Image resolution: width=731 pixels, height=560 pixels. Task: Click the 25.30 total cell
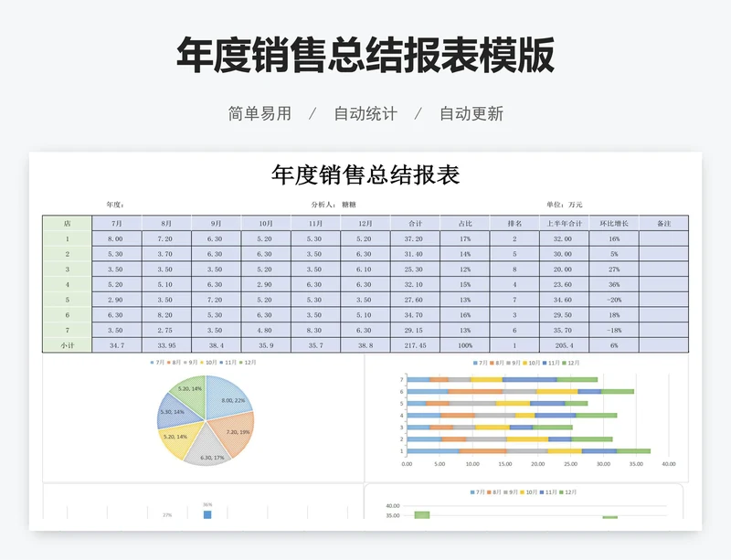coord(415,269)
